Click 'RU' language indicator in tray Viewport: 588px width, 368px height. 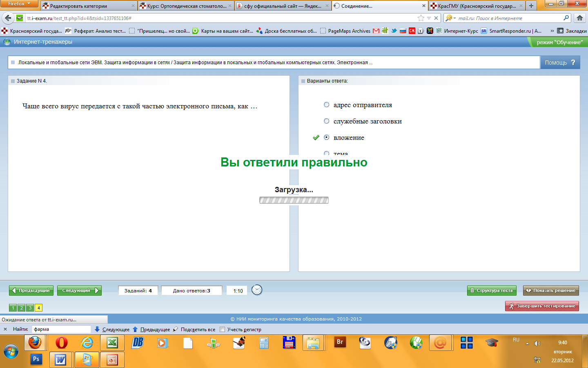[516, 340]
